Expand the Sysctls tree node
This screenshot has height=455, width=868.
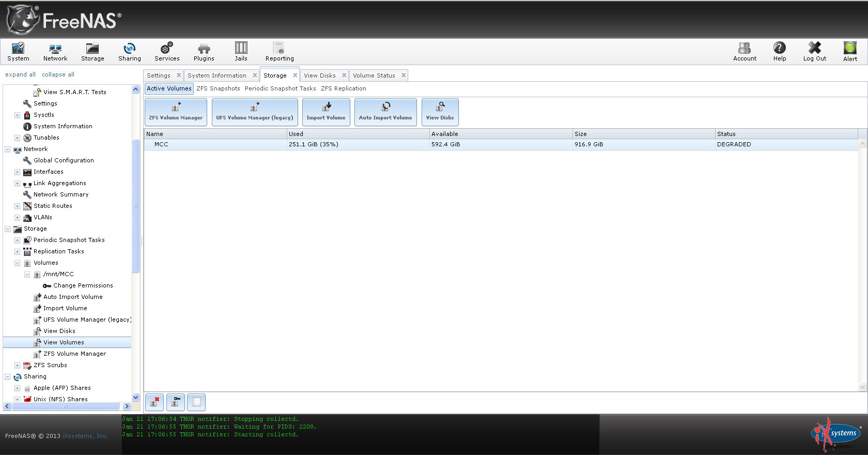(17, 115)
